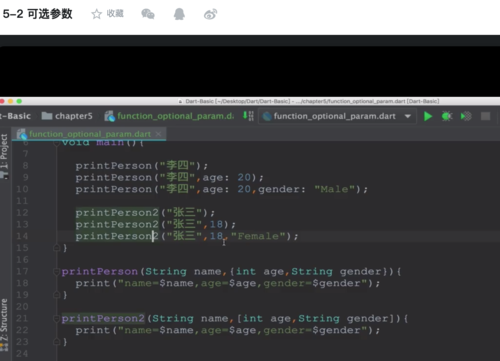Click the gray stop button
The width and height of the screenshot is (500, 361).
tap(485, 116)
